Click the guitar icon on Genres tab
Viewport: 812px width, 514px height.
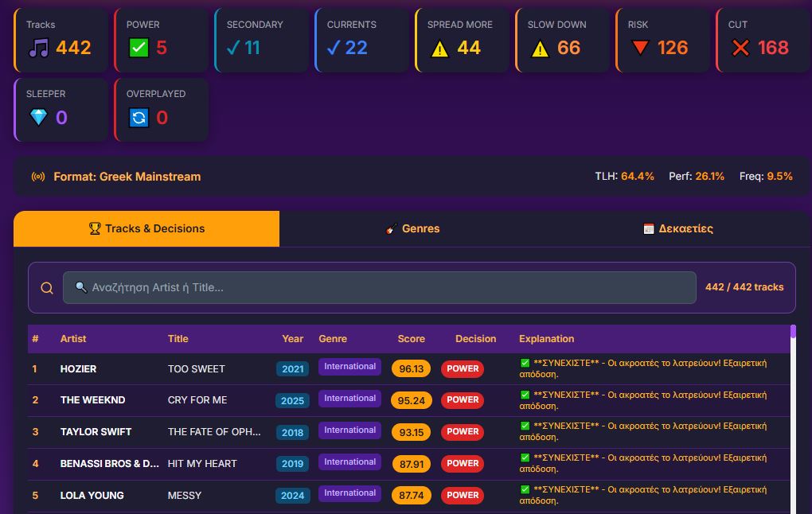(392, 228)
